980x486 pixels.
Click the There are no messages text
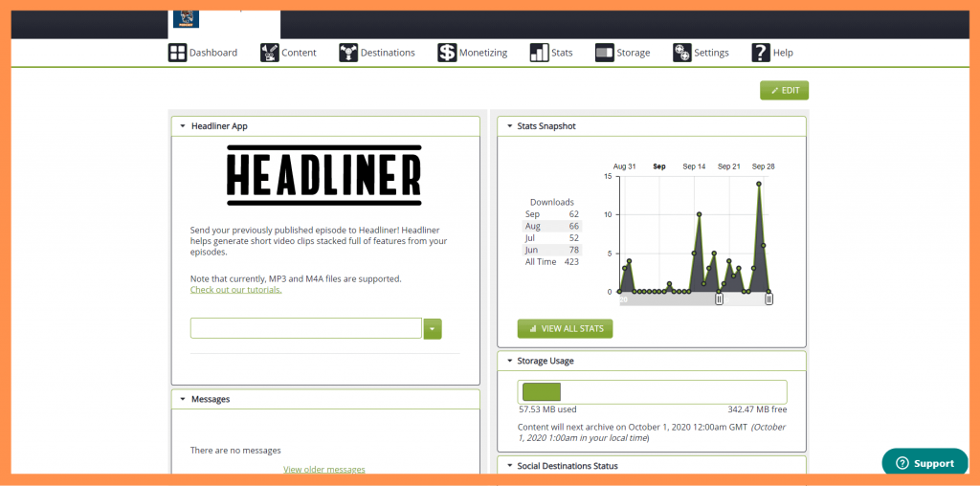[x=235, y=451]
